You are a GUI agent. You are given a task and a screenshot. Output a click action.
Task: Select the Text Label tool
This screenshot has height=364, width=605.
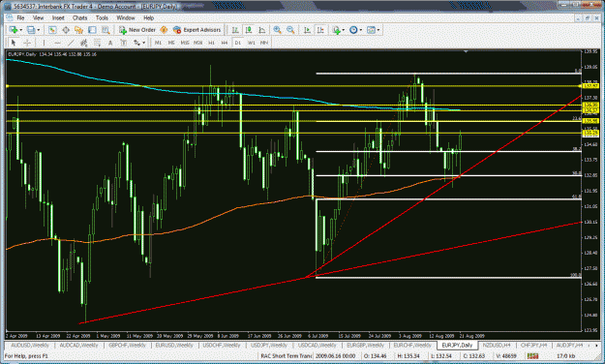point(124,43)
